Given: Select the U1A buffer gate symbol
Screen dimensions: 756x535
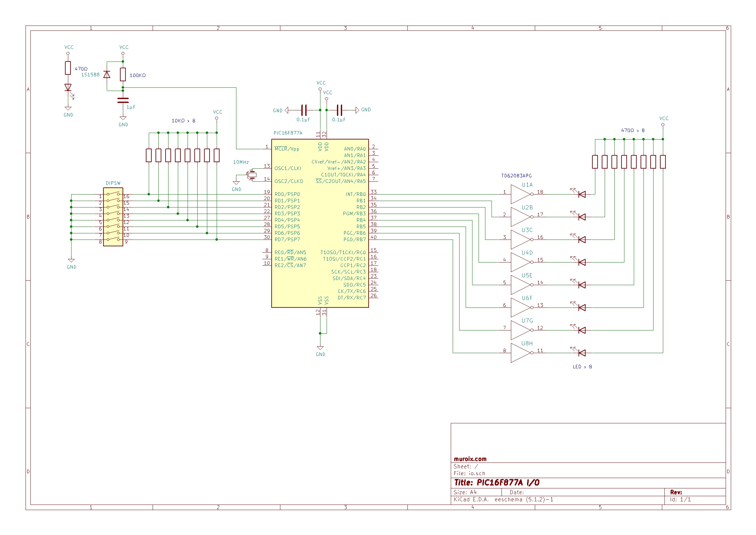Looking at the screenshot, I should [x=522, y=194].
